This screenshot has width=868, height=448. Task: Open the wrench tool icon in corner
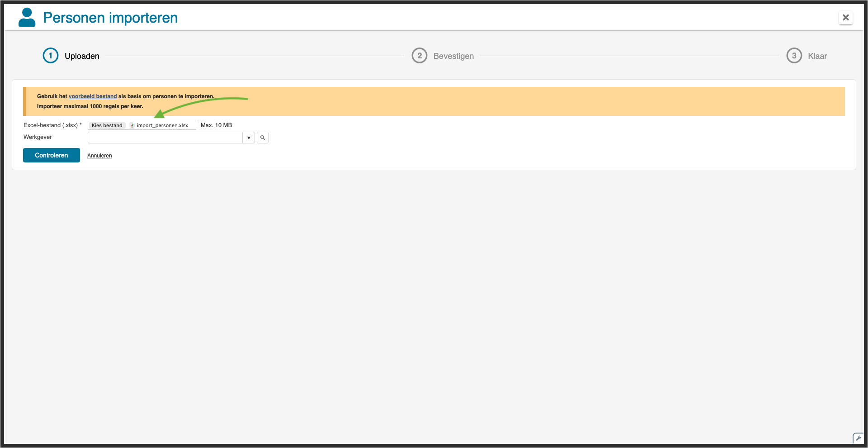click(858, 438)
